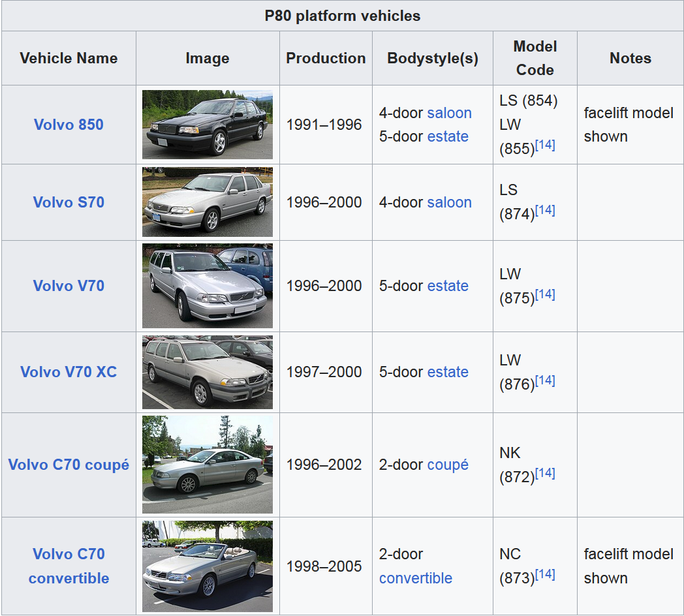684x616 pixels.
Task: Click the estate link in Volvo 850 row
Action: pos(448,136)
